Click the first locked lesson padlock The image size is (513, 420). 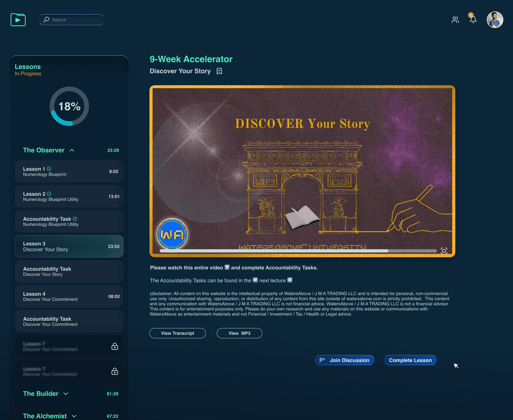[114, 346]
